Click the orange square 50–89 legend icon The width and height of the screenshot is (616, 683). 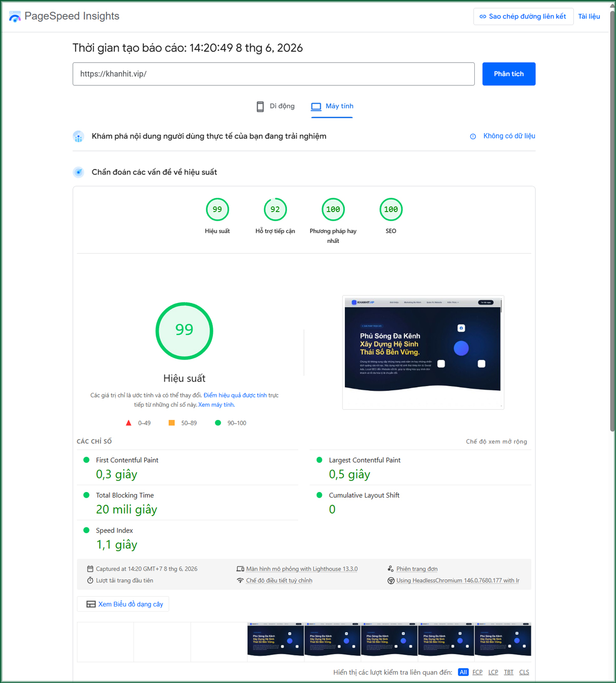tap(171, 423)
